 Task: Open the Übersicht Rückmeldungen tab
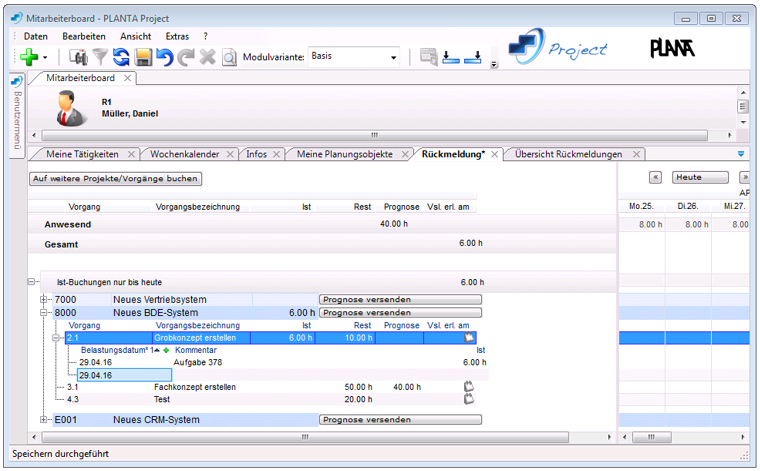pos(568,154)
